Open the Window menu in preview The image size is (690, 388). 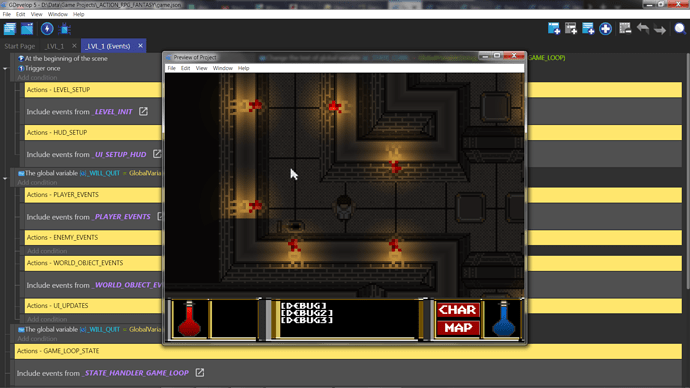click(222, 68)
